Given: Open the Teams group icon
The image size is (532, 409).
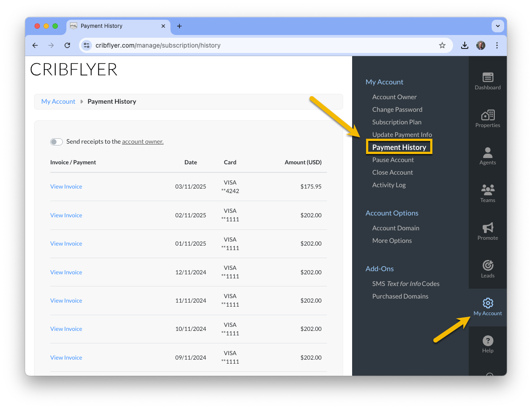Looking at the screenshot, I should (x=488, y=190).
